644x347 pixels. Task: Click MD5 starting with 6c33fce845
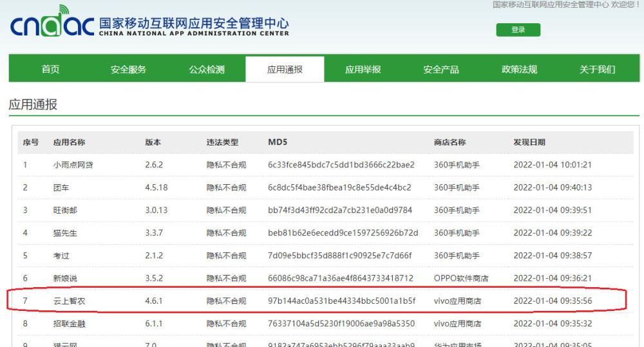point(341,165)
